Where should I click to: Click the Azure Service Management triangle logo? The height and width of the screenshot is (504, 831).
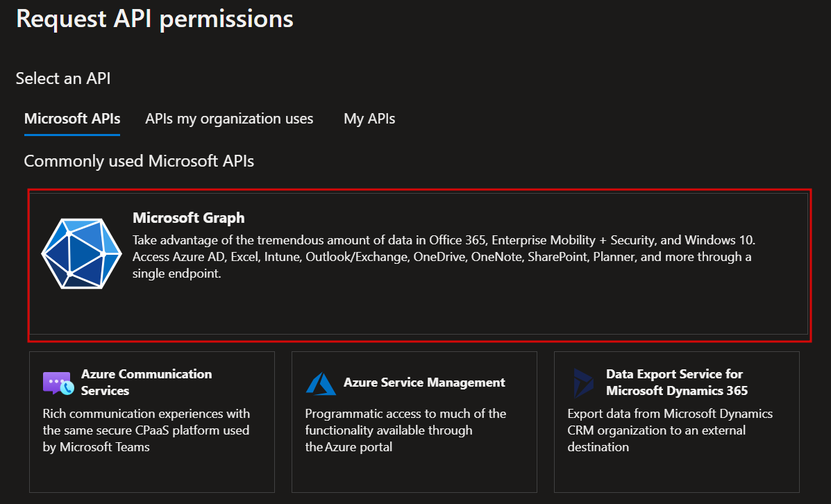321,384
